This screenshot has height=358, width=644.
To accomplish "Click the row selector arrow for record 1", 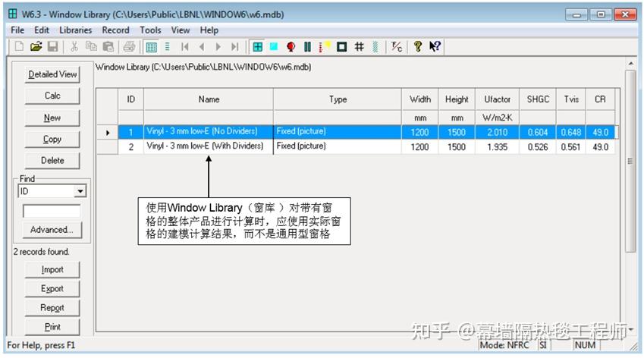I will click(108, 132).
